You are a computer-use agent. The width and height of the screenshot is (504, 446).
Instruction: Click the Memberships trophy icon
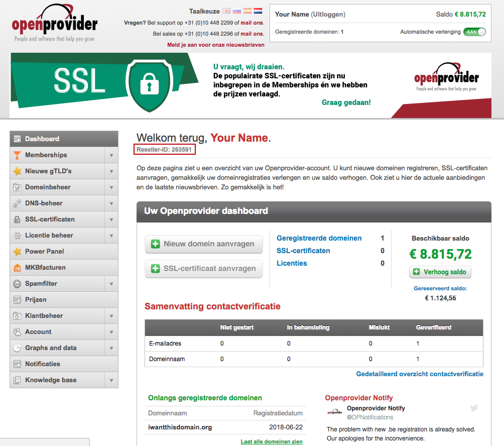coord(17,155)
